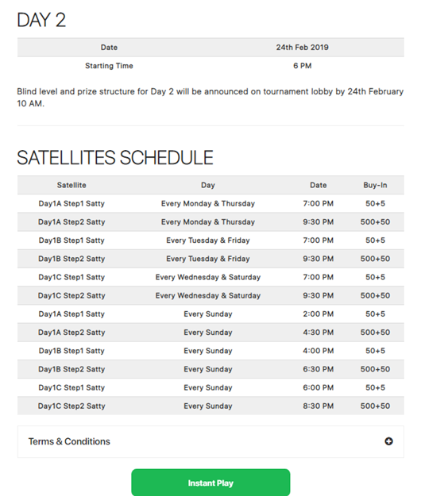Image resolution: width=421 pixels, height=504 pixels.
Task: Select Day1C Step1 Satty Wednesday & Saturday entry
Action: coord(210,277)
